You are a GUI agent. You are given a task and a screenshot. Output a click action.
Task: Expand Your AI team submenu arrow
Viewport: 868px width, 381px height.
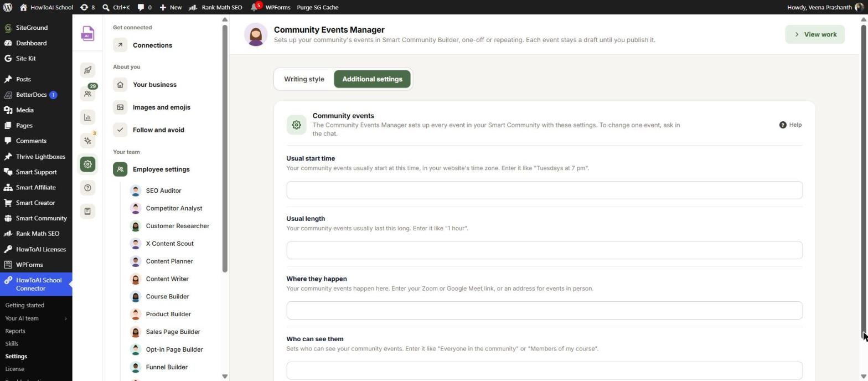[65, 318]
